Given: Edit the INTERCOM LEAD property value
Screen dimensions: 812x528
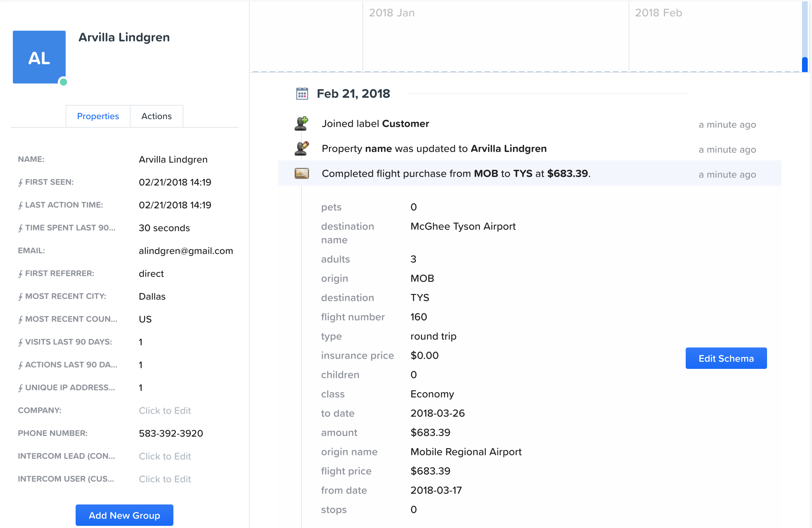Looking at the screenshot, I should 165,456.
